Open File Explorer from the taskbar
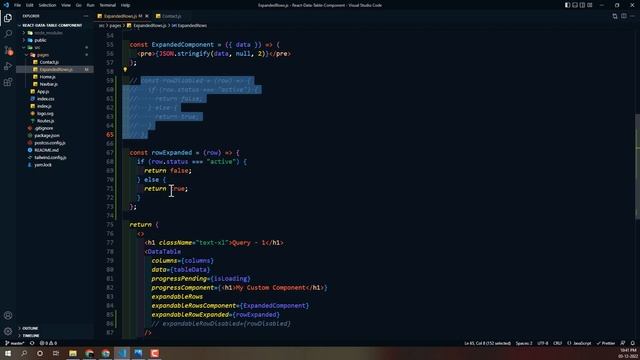The height and width of the screenshot is (360, 640). 73,353
